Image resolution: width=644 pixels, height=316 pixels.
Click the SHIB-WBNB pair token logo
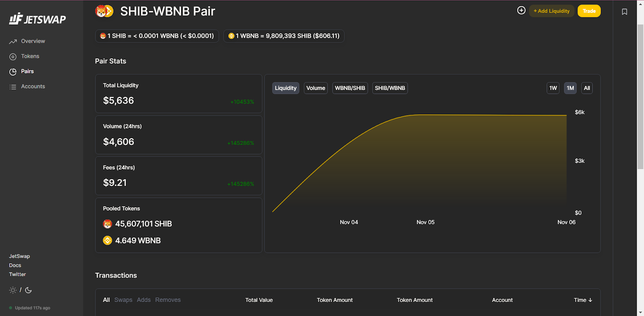104,11
